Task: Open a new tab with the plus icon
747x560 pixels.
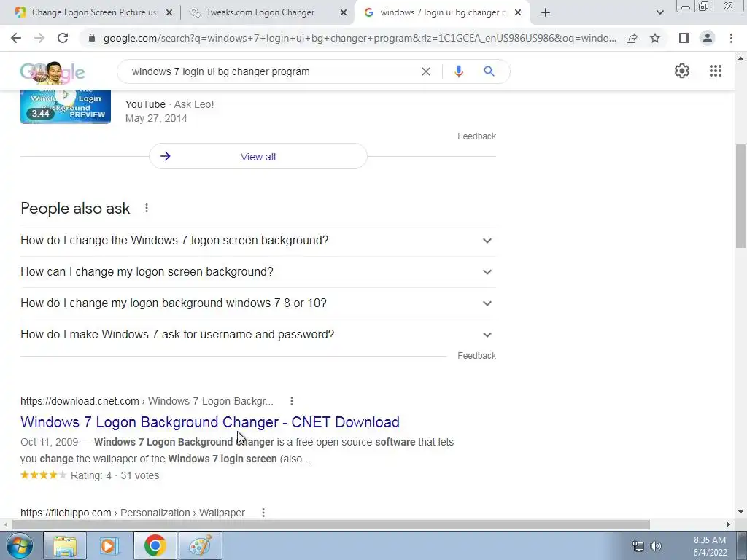Action: (x=546, y=12)
